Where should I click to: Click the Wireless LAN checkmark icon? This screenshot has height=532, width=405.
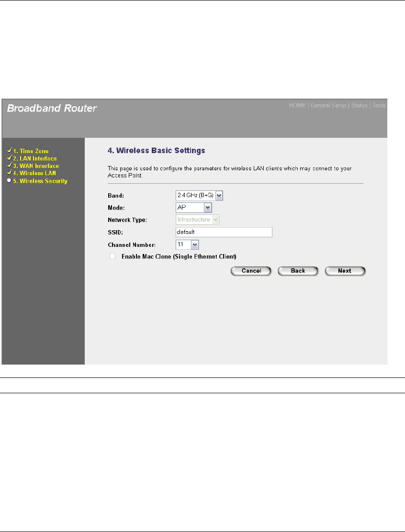click(x=9, y=172)
